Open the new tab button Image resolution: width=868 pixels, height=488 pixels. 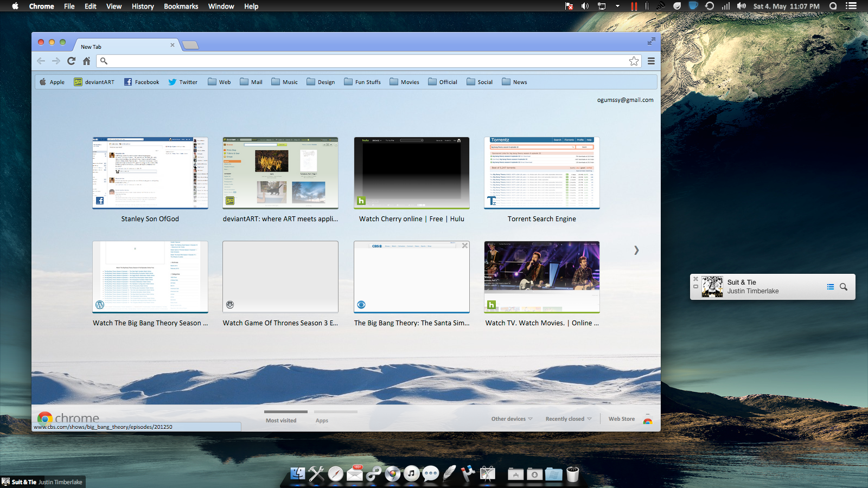coord(190,46)
